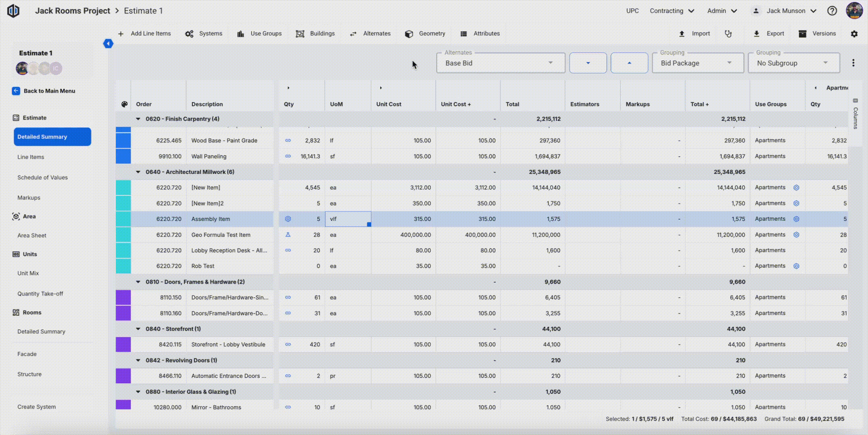Click the Geometry cube icon
This screenshot has height=435, width=868.
[x=409, y=34]
